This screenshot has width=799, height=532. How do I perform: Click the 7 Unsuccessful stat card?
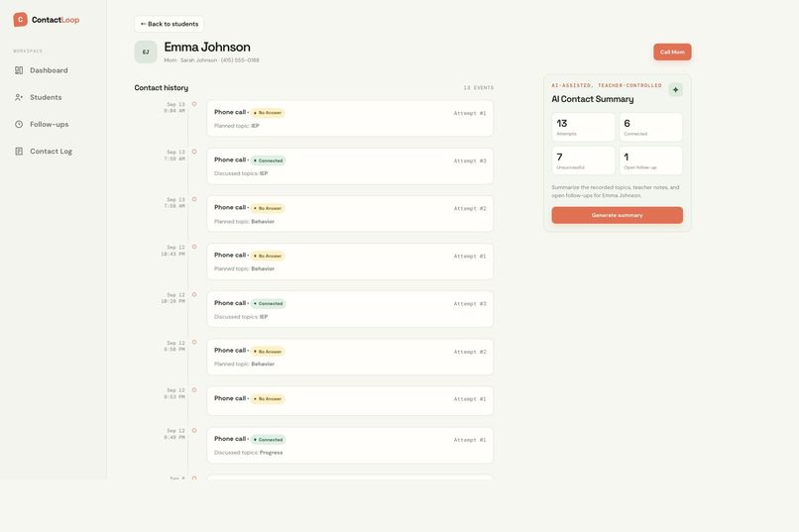point(584,160)
